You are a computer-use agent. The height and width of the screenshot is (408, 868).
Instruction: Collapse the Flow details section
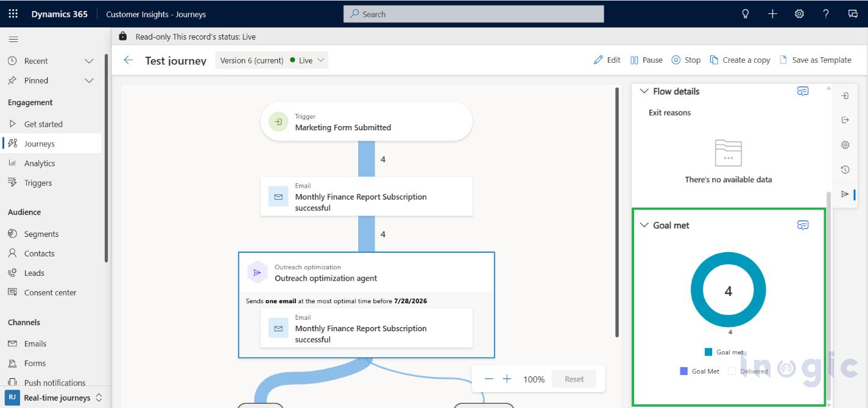point(644,91)
